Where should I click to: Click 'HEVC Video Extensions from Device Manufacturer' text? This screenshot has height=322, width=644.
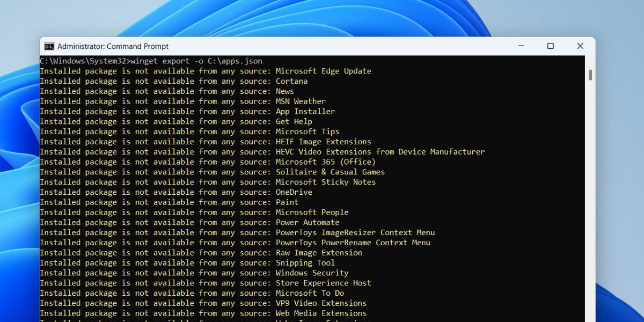[x=380, y=152]
